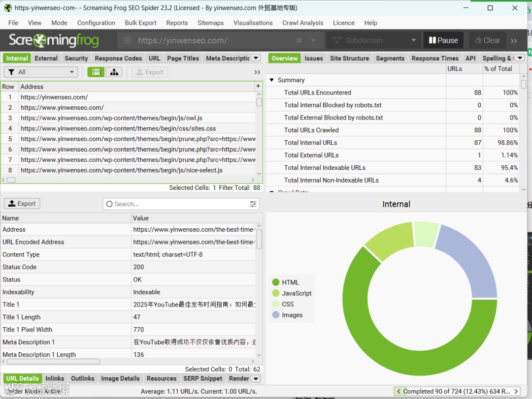
Task: Switch to tree structure view
Action: pyautogui.click(x=114, y=72)
